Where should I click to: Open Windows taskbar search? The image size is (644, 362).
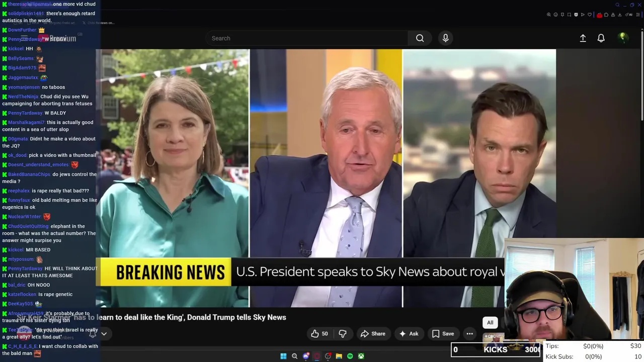pyautogui.click(x=295, y=356)
